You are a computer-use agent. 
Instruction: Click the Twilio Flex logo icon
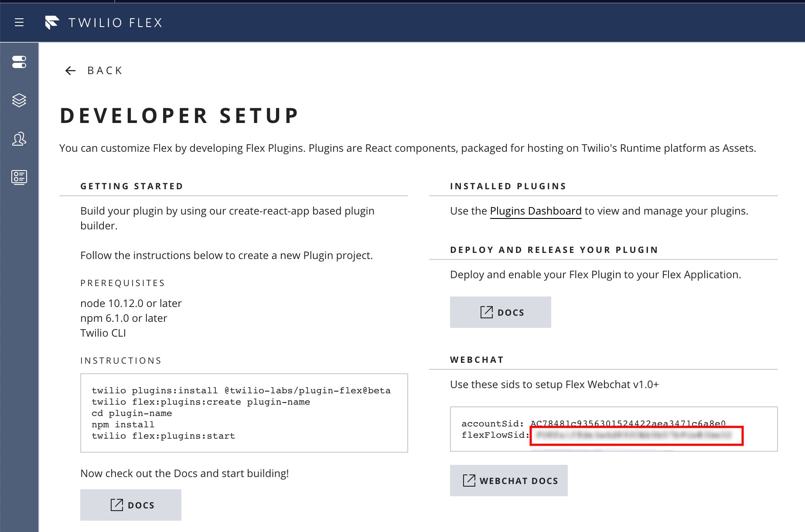click(x=52, y=23)
